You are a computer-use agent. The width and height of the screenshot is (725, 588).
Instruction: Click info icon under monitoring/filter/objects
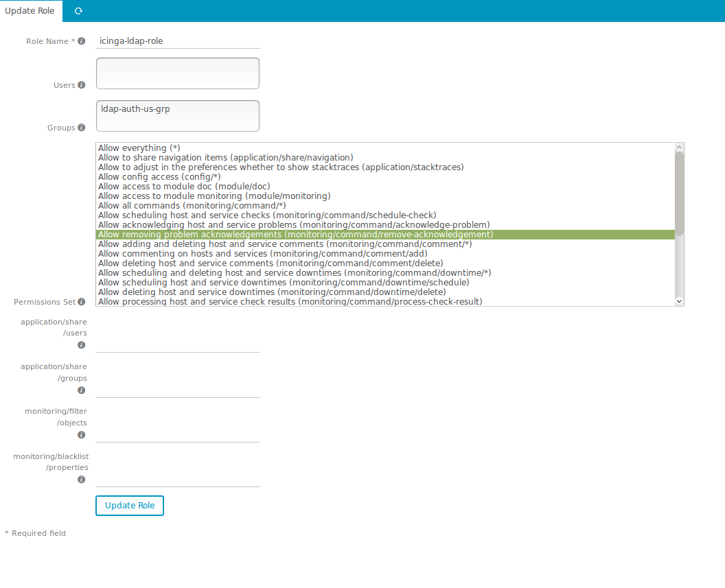coord(82,435)
